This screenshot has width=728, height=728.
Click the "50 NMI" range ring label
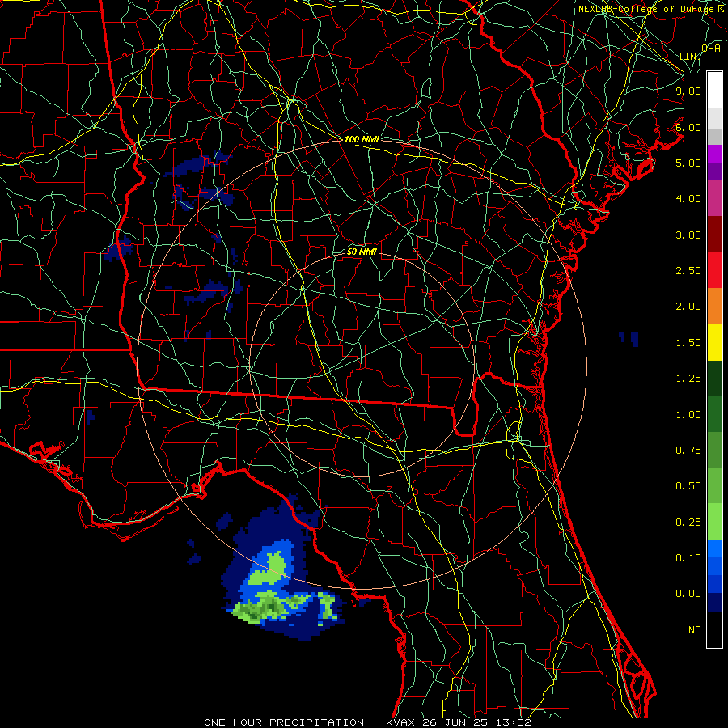362,252
